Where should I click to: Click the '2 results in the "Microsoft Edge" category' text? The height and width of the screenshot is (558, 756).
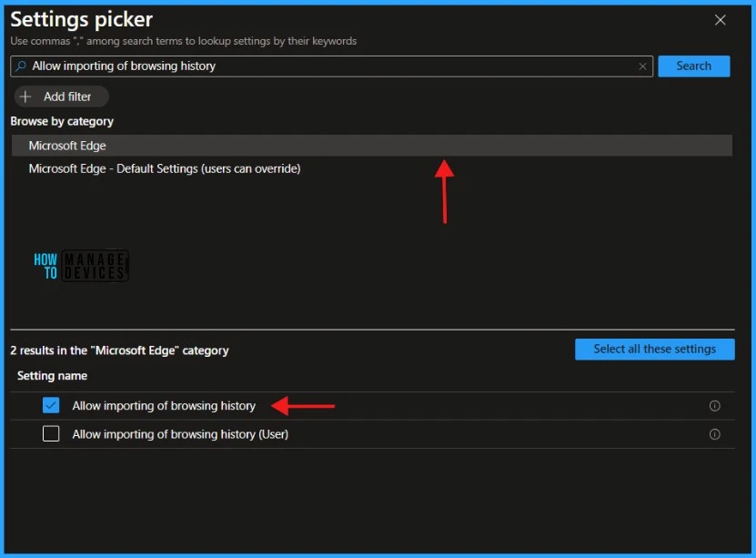click(119, 350)
